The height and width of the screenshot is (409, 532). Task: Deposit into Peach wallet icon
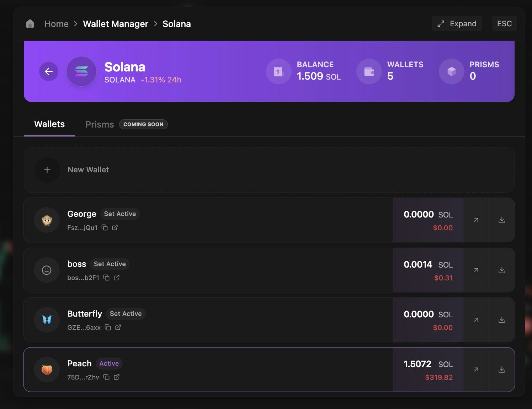[x=502, y=370]
